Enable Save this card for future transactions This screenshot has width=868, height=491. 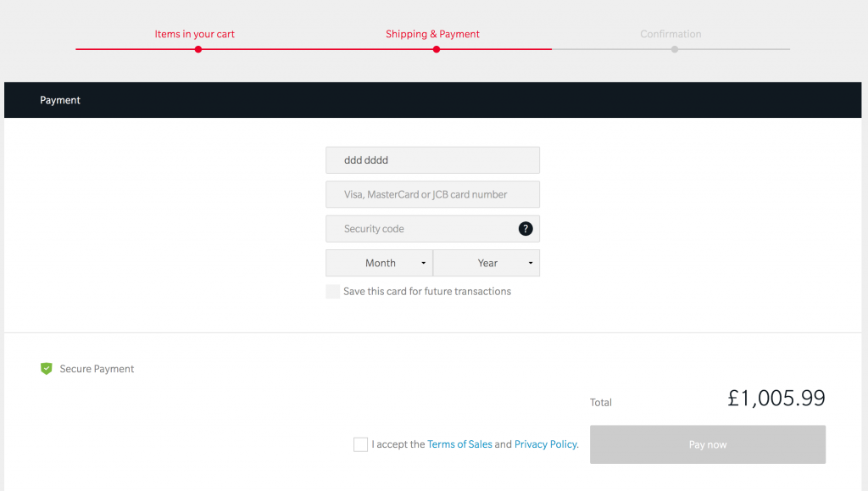coord(333,292)
